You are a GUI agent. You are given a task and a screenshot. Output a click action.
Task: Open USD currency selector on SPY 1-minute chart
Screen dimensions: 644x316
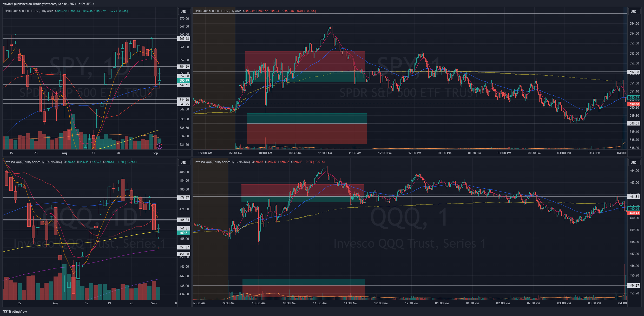633,11
